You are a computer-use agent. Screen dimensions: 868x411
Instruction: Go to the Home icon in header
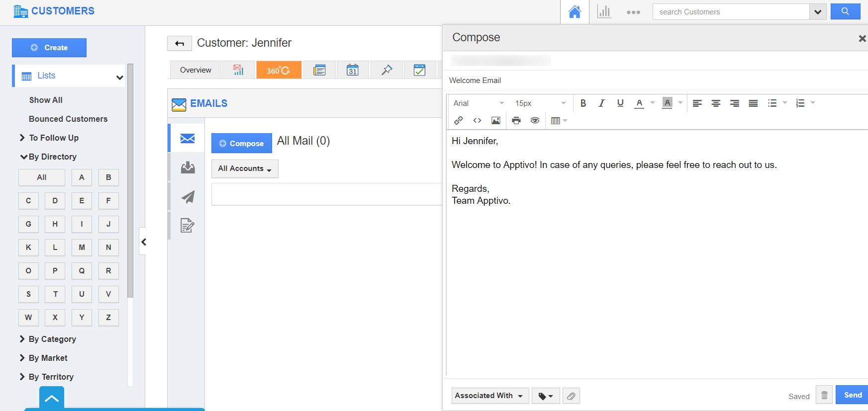[x=575, y=12]
